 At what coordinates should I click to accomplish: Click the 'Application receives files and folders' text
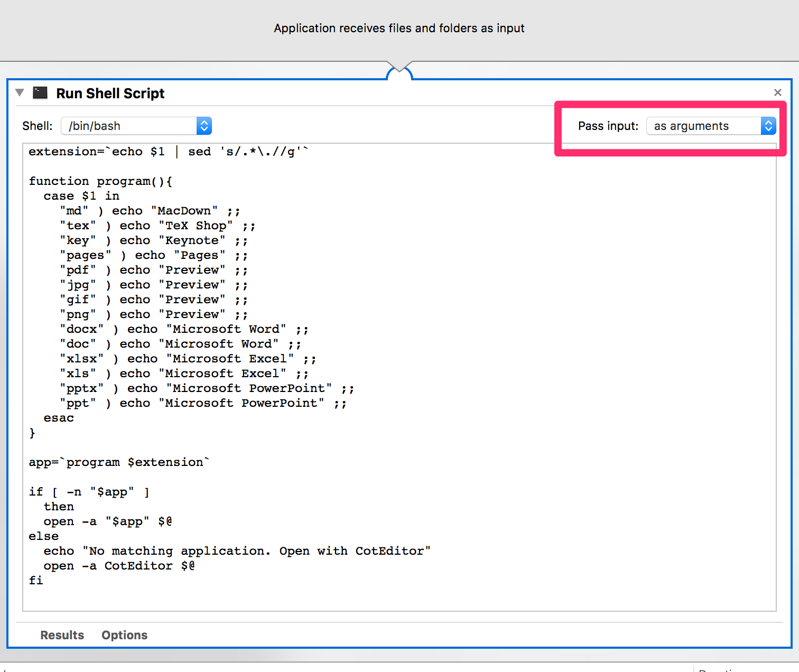[399, 29]
